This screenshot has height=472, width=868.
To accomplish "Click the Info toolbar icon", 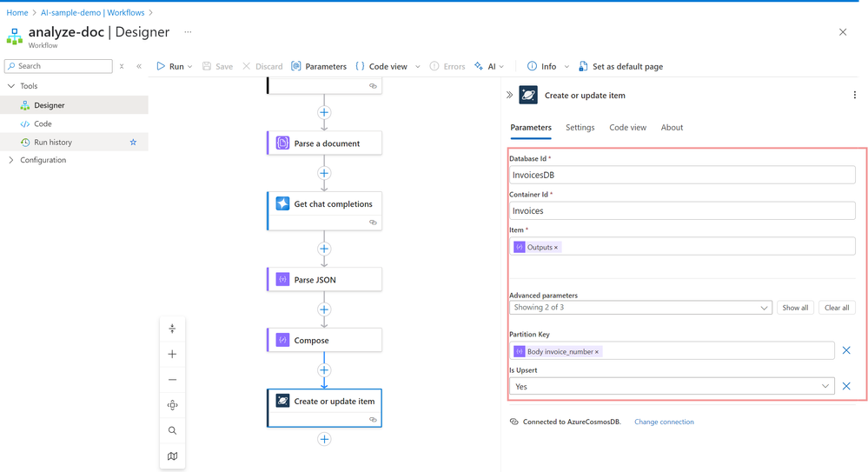I will 532,66.
